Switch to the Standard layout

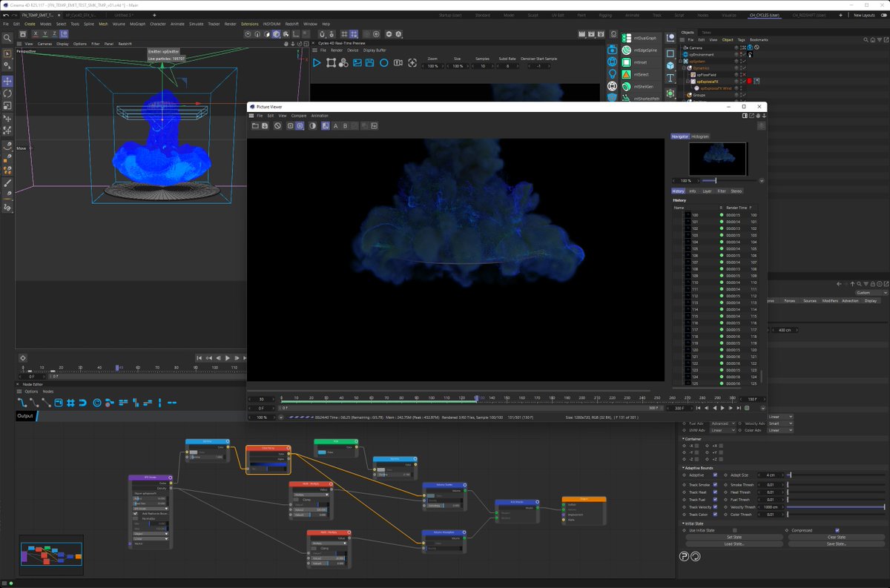tap(482, 15)
